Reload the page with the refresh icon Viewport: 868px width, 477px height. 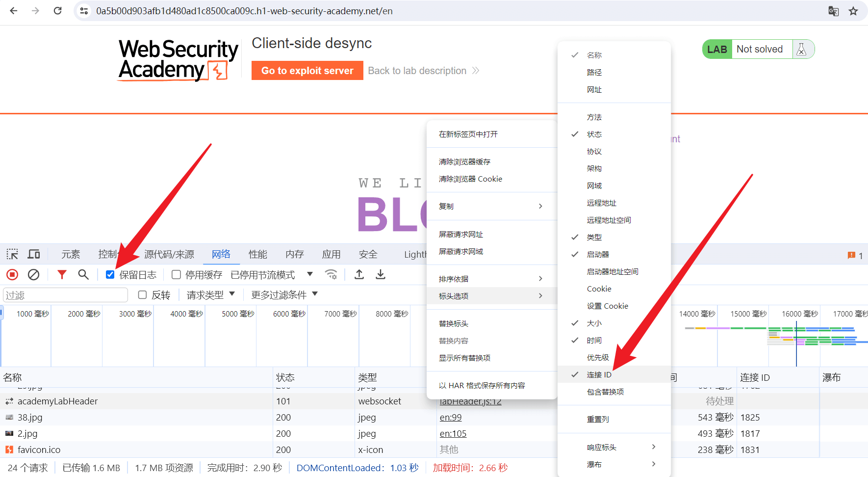[x=57, y=11]
